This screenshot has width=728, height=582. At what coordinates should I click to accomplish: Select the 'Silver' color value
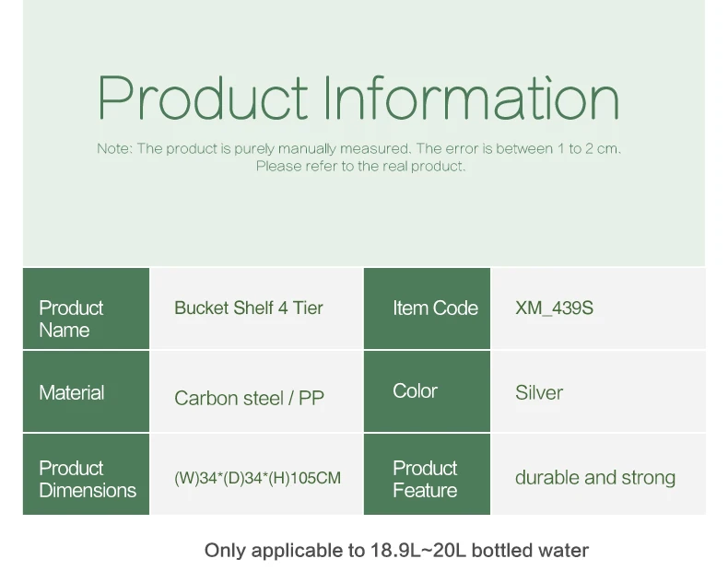538,392
